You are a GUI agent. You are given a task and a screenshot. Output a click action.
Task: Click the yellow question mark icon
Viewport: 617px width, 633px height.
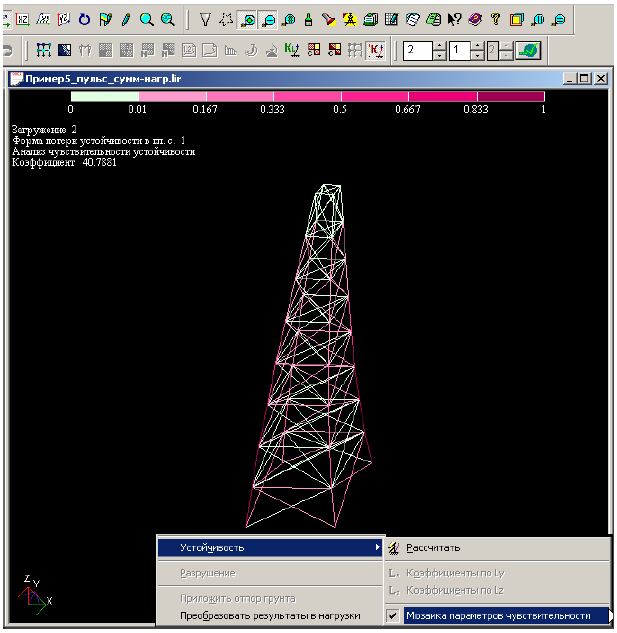[495, 19]
